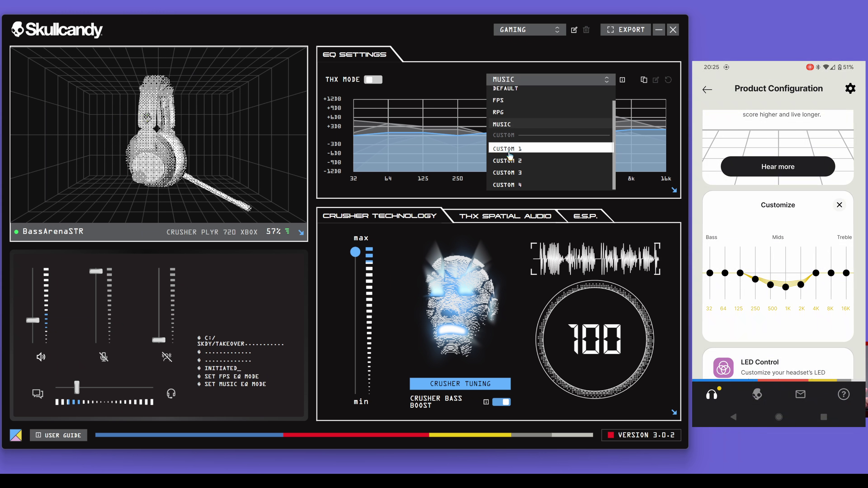Disable the Crusher Bass Boost switch
Screen dimensions: 868x488
coord(501,402)
